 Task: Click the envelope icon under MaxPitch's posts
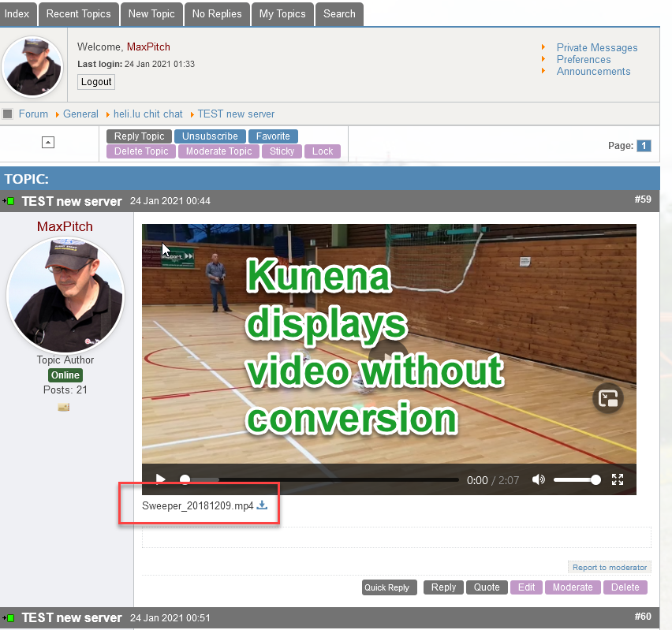pos(64,407)
